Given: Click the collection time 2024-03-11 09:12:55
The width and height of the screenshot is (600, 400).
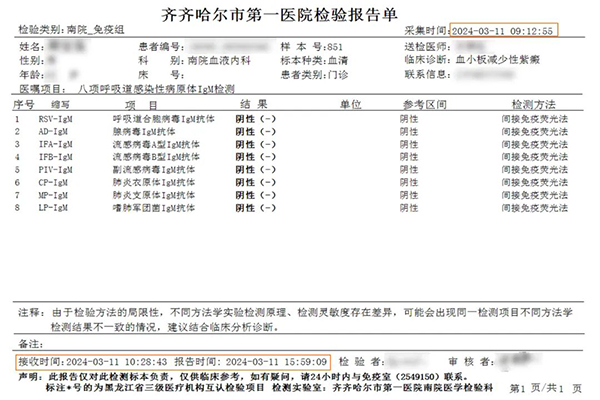Looking at the screenshot, I should [x=502, y=31].
